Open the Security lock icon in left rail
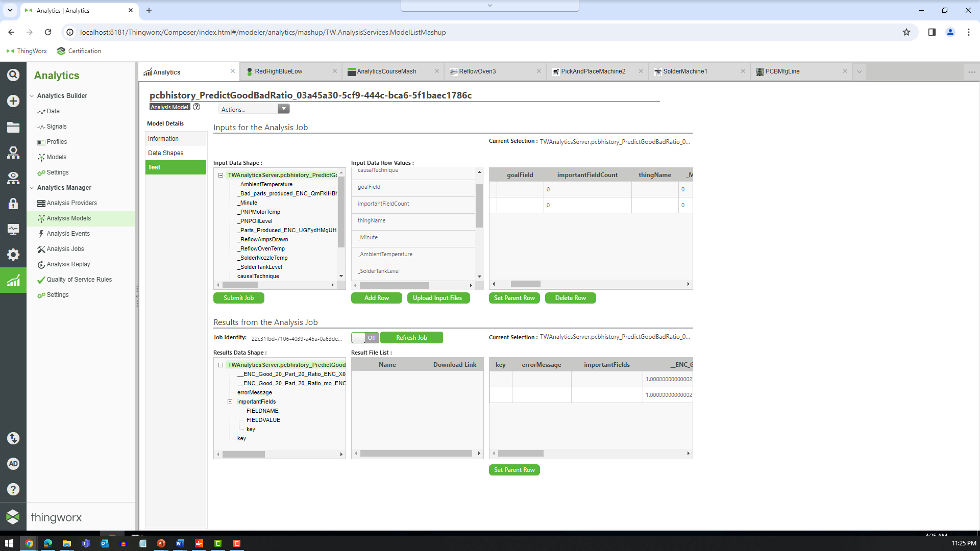This screenshot has width=980, height=551. tap(13, 204)
